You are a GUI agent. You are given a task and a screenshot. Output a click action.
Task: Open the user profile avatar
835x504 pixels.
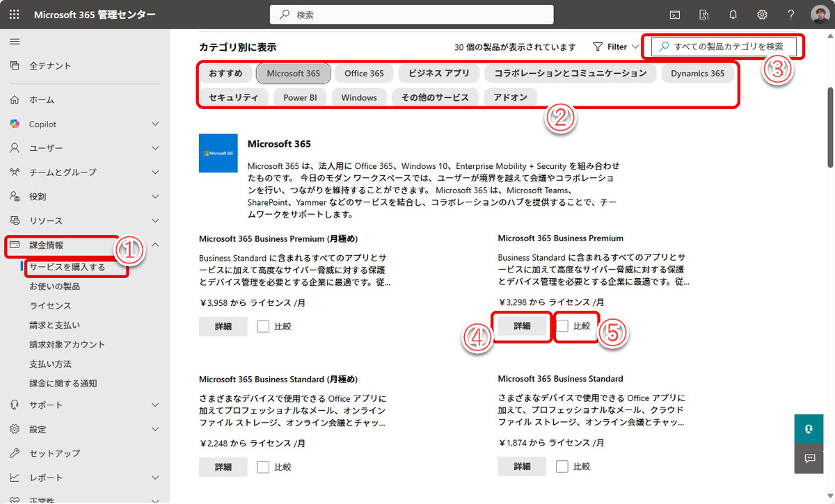[x=820, y=15]
